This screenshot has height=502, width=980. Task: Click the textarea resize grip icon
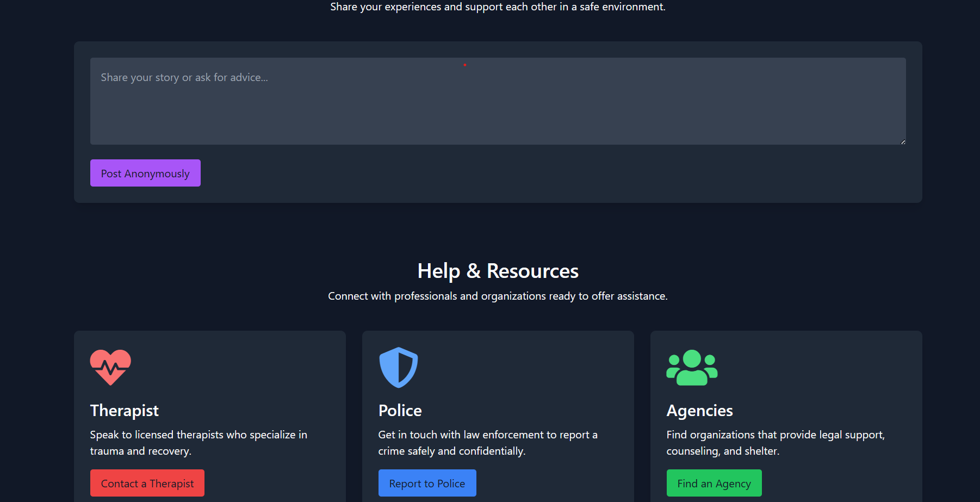point(903,142)
